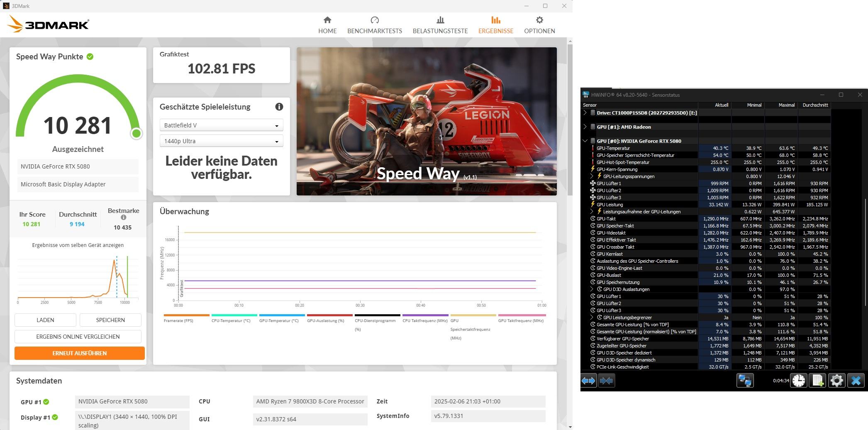This screenshot has height=430, width=868.
Task: Open the BENCHMARKTESTS tab
Action: 375,25
